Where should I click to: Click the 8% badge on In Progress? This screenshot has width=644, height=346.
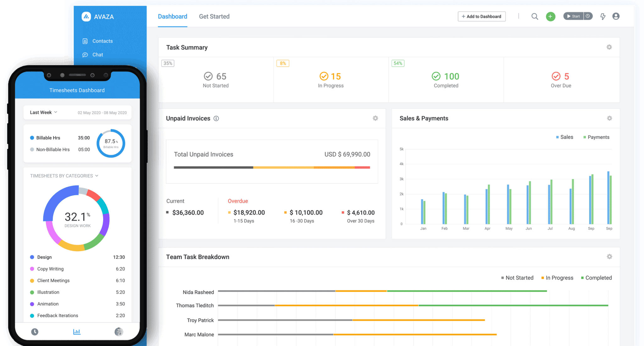(283, 63)
